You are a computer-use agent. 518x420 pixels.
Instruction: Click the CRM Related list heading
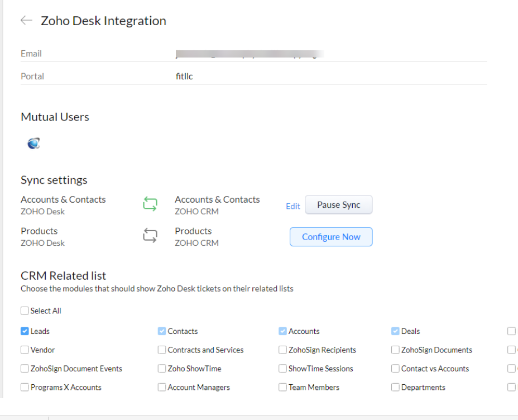point(64,275)
